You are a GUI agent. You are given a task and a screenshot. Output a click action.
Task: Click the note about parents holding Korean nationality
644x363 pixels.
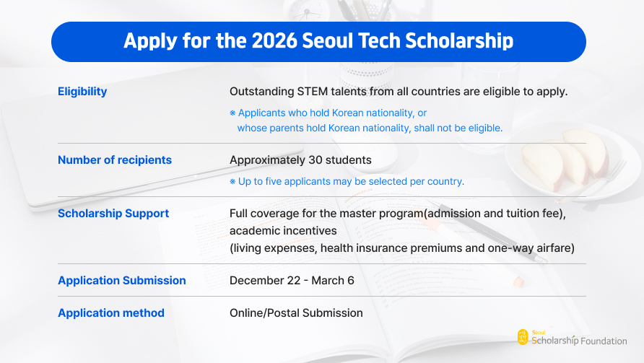(370, 128)
